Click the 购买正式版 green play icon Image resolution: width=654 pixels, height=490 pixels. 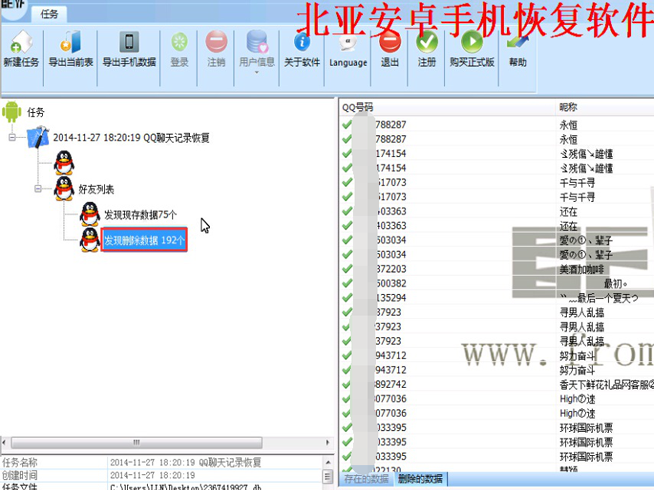click(x=472, y=42)
